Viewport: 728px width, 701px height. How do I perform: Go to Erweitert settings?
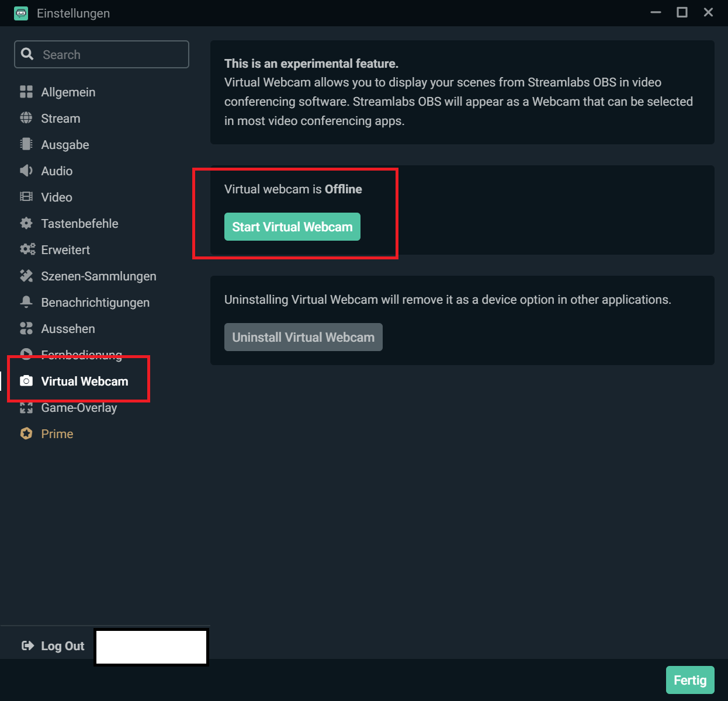(x=65, y=250)
